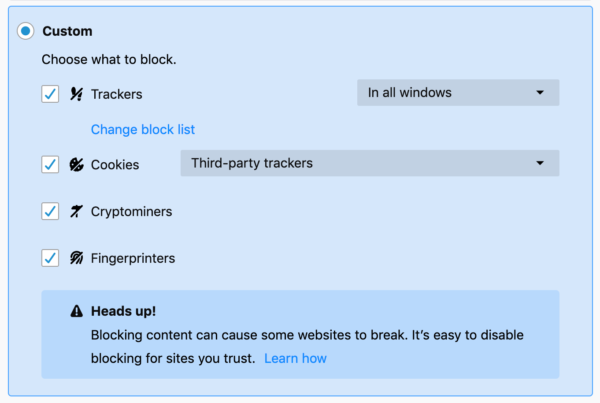Click the Trackers text label

point(117,94)
